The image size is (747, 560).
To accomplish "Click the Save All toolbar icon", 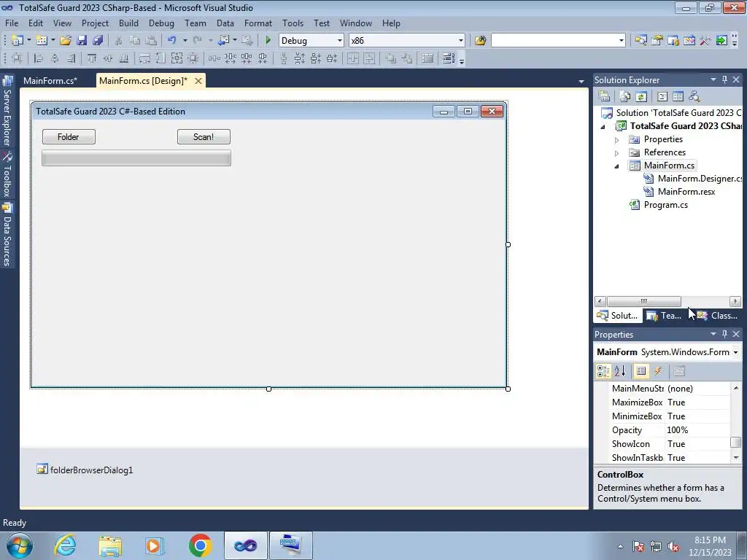I will coord(98,41).
